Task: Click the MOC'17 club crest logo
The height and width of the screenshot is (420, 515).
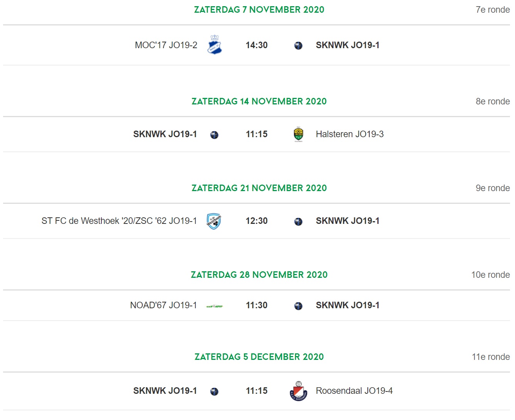Action: coord(214,45)
